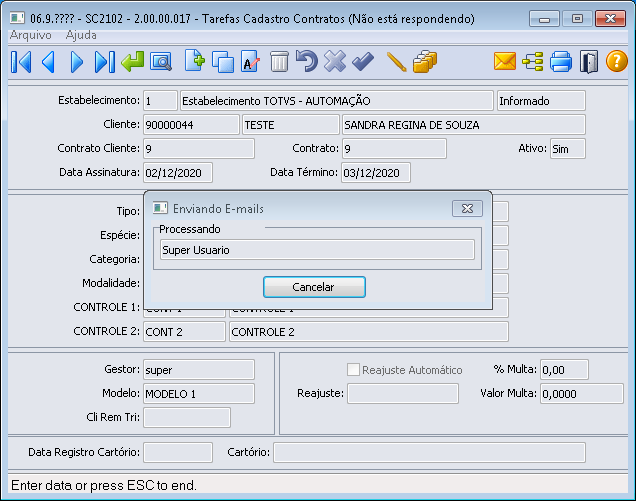This screenshot has width=636, height=501.
Task: Click the envelope email icon
Action: coord(505,62)
